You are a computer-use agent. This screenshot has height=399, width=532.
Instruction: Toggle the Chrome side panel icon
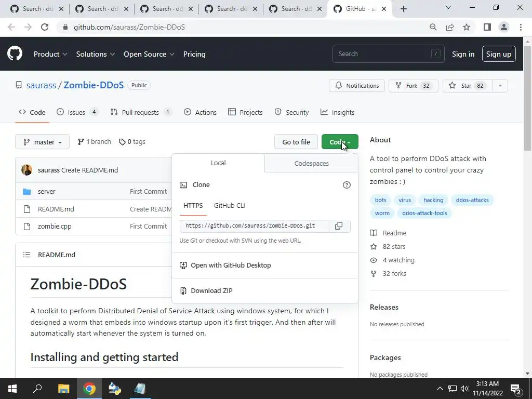(487, 27)
